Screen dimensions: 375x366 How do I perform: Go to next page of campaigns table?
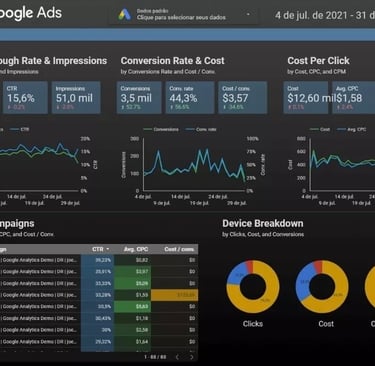(191, 357)
